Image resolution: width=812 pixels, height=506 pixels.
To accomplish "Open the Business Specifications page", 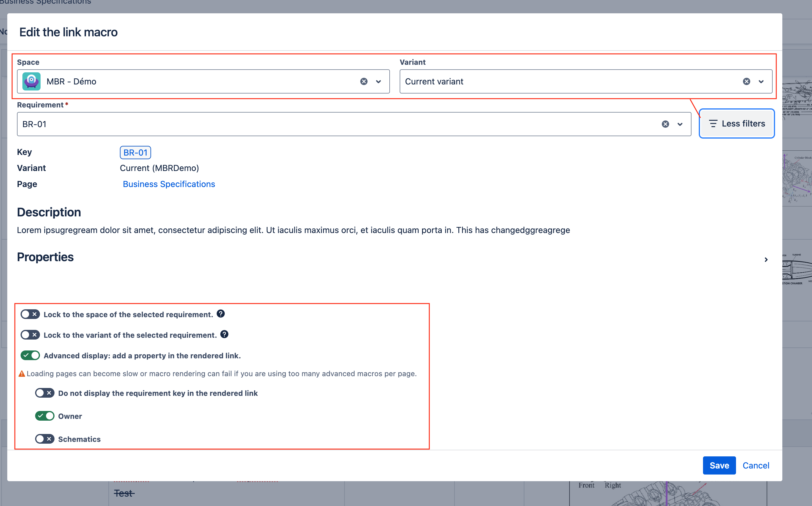I will point(169,184).
